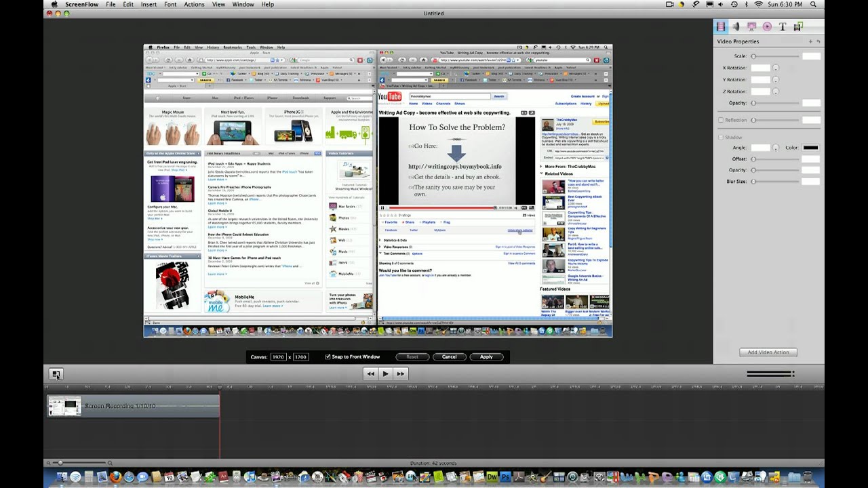Click the Bluetooth menu bar icon
Image resolution: width=868 pixels, height=488 pixels.
747,4
